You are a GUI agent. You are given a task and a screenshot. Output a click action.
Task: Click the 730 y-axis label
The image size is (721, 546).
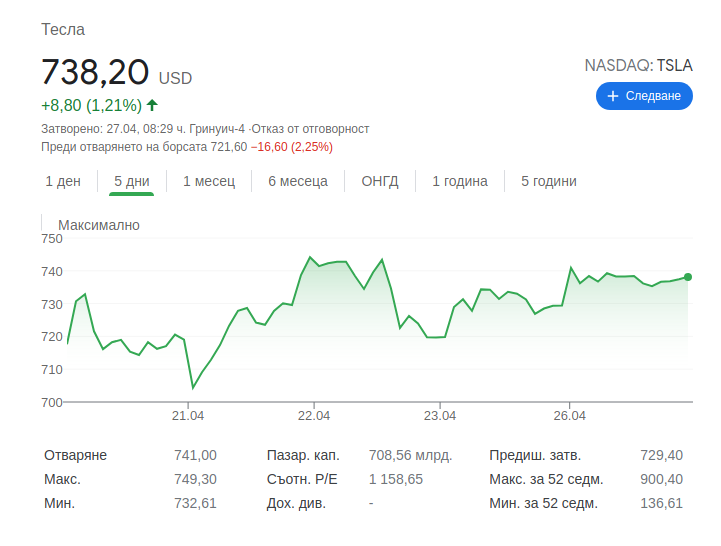tap(52, 305)
